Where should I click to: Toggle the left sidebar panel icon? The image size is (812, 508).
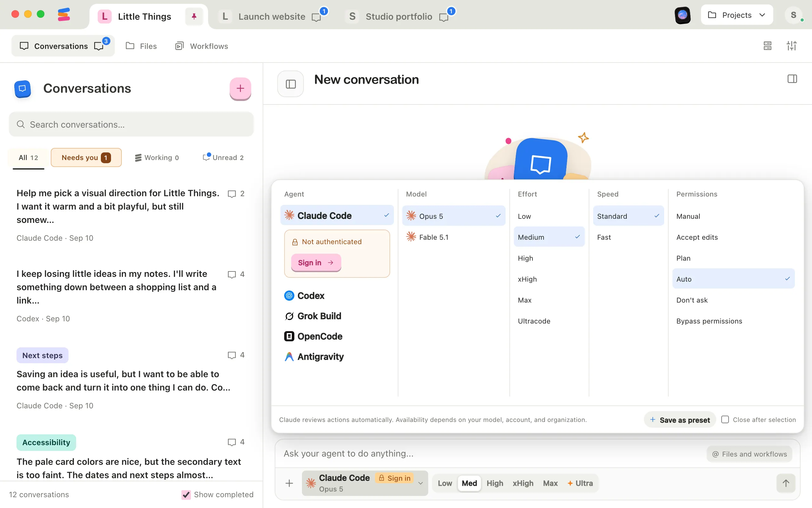coord(291,84)
